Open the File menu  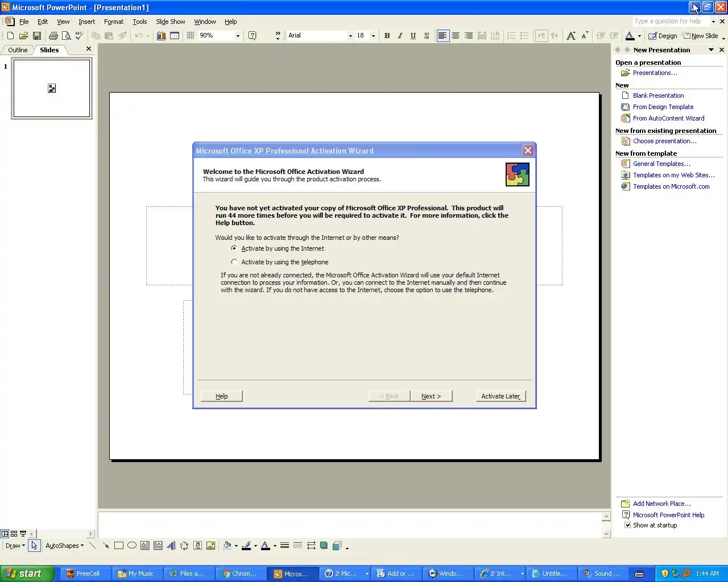coord(24,22)
